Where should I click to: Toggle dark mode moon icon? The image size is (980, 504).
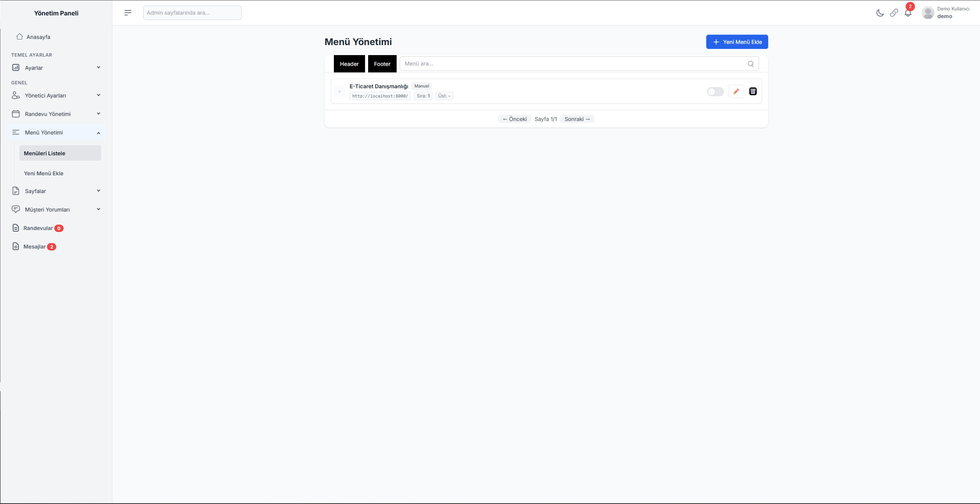coord(880,13)
